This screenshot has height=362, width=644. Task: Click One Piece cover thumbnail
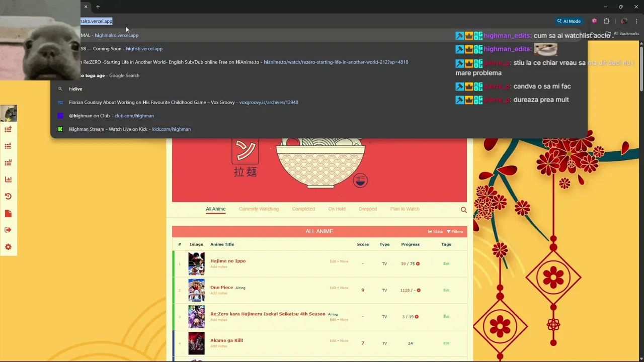[x=196, y=290]
